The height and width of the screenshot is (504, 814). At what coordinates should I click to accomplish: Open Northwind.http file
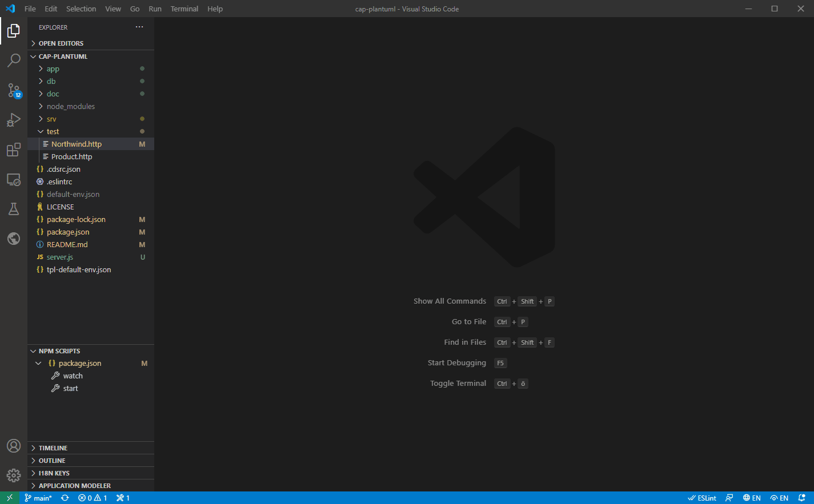point(91,144)
